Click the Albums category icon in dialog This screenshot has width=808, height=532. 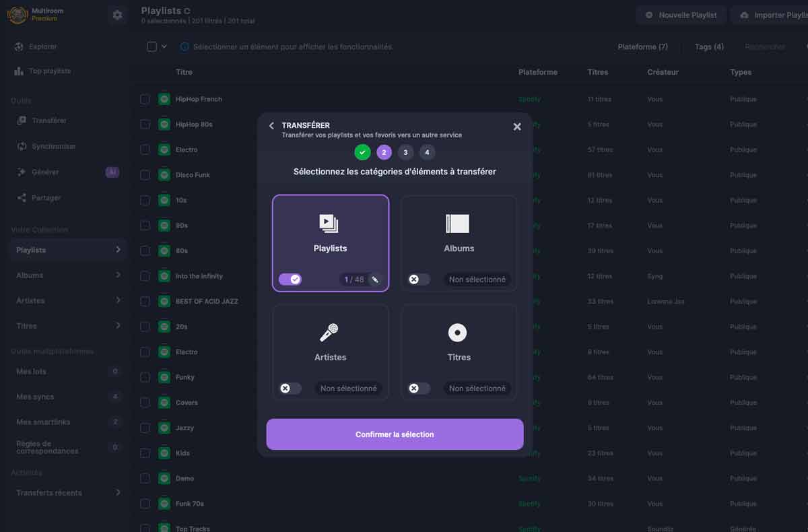pyautogui.click(x=458, y=224)
